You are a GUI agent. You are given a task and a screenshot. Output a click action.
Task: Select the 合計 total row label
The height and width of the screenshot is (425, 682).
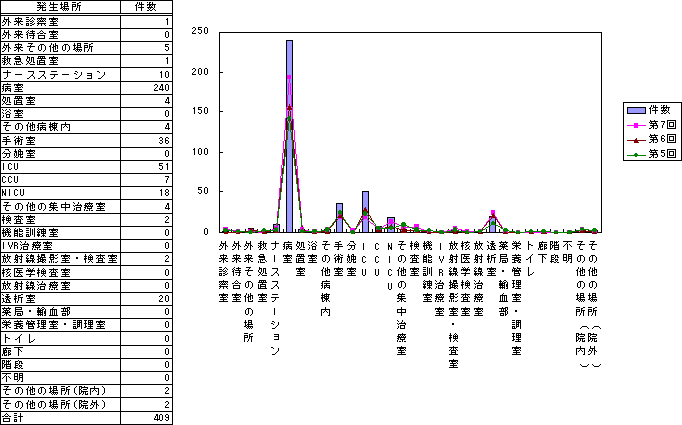pos(13,417)
